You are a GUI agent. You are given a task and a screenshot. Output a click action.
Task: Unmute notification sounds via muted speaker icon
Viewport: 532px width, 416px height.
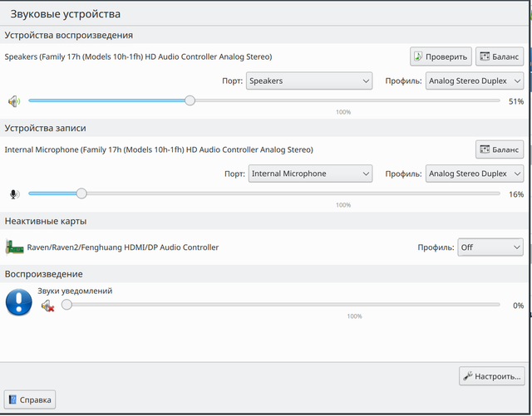[48, 306]
